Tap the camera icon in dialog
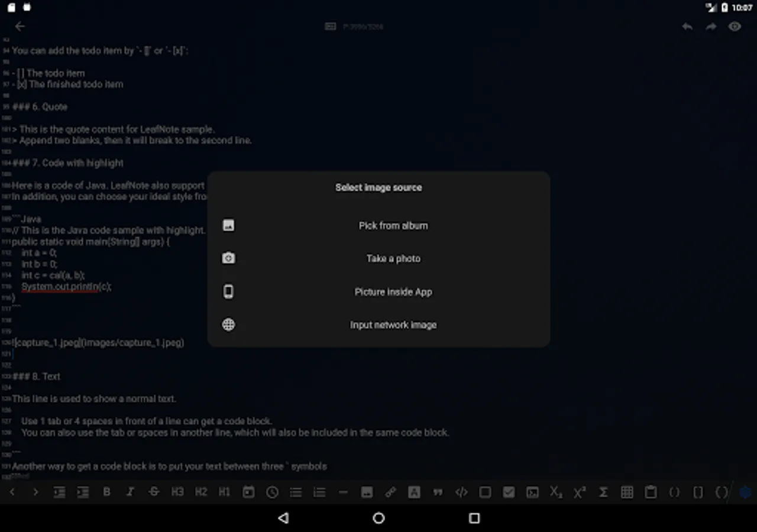The height and width of the screenshot is (532, 757). [x=228, y=258]
